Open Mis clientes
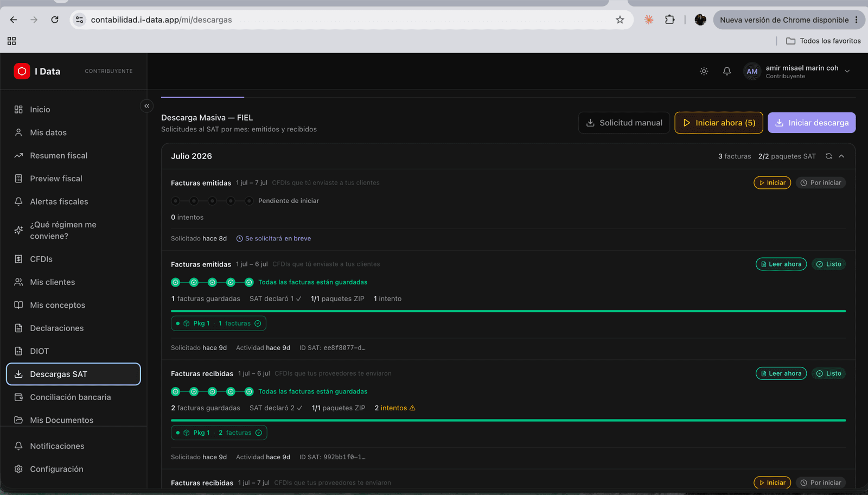 (x=73, y=282)
